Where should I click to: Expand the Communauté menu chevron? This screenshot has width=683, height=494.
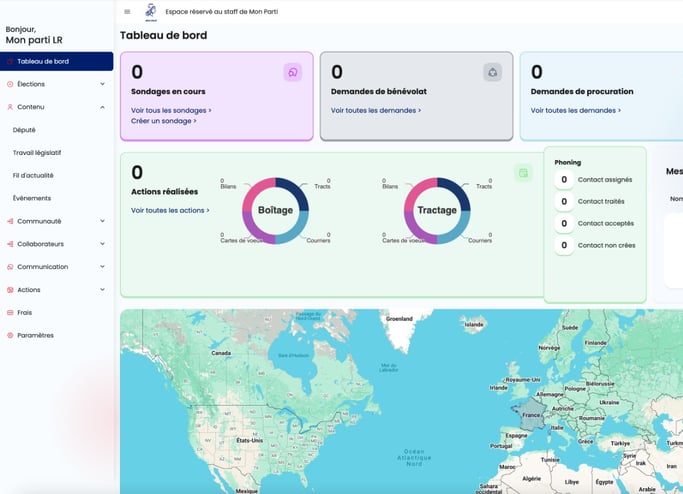(x=102, y=221)
